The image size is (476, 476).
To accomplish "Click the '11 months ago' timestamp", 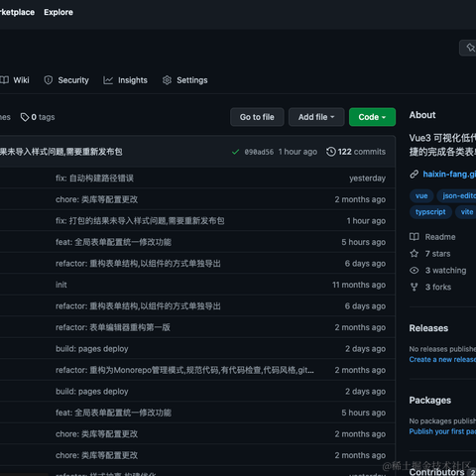I will coord(359,285).
